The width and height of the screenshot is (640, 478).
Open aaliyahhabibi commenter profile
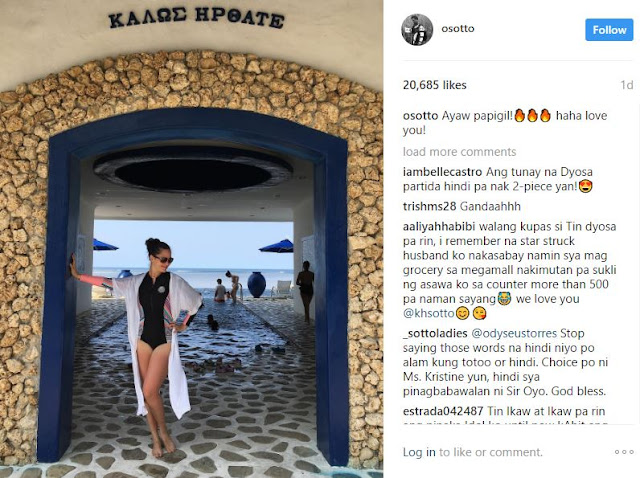pyautogui.click(x=439, y=227)
